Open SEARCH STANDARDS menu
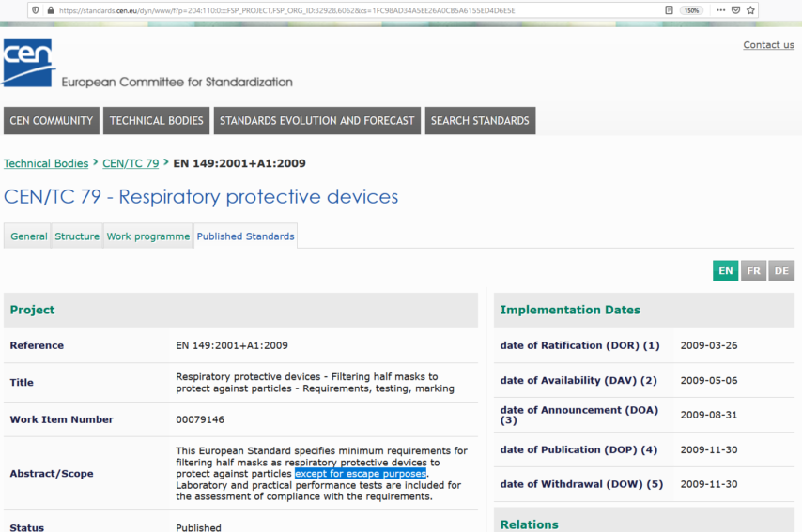 pyautogui.click(x=480, y=121)
